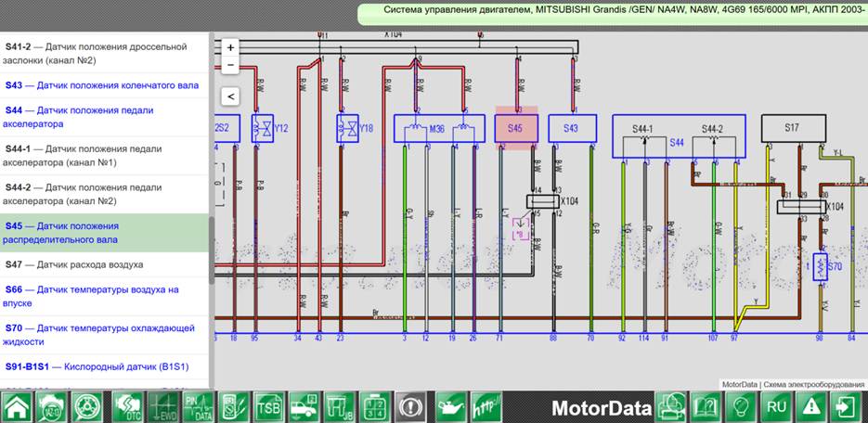This screenshot has height=423, width=868.
Task: Open the DTC fault codes icon
Action: tap(127, 407)
